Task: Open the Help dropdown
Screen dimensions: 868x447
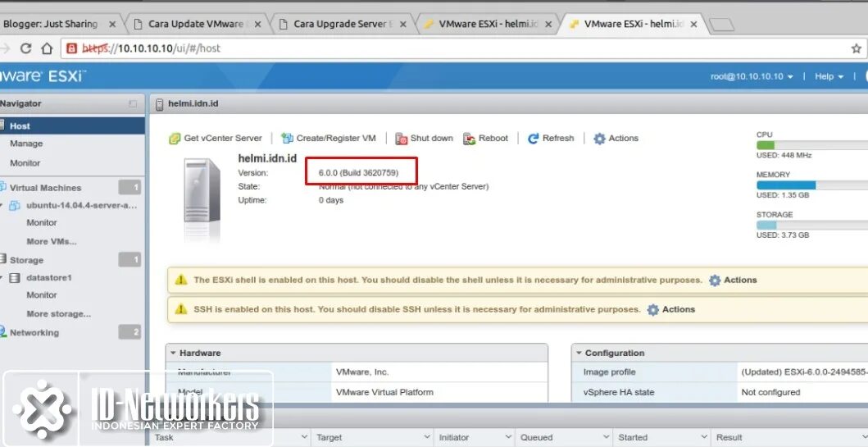Action: click(x=829, y=76)
